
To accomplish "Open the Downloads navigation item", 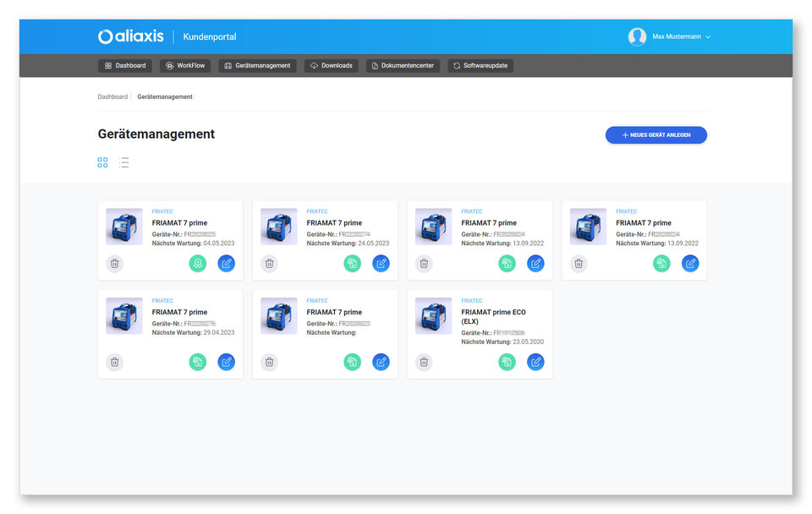I will 332,66.
